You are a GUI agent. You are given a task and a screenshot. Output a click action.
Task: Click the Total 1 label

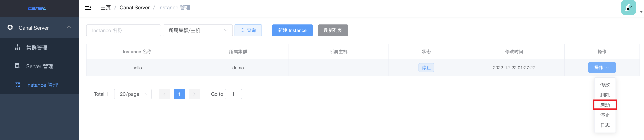point(101,94)
